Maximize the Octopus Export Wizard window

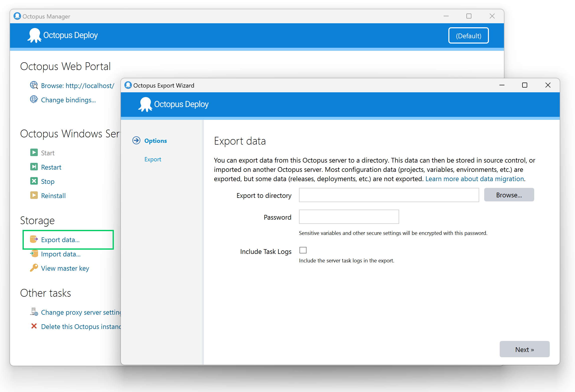coord(525,85)
